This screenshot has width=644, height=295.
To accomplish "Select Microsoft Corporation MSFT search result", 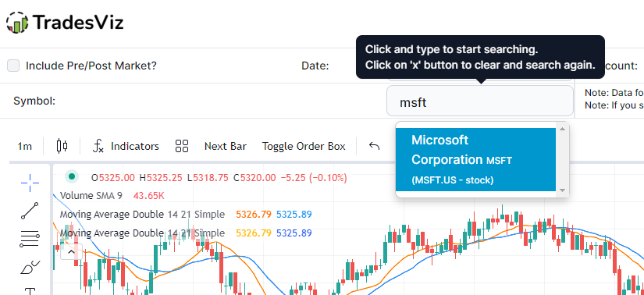I will point(475,159).
